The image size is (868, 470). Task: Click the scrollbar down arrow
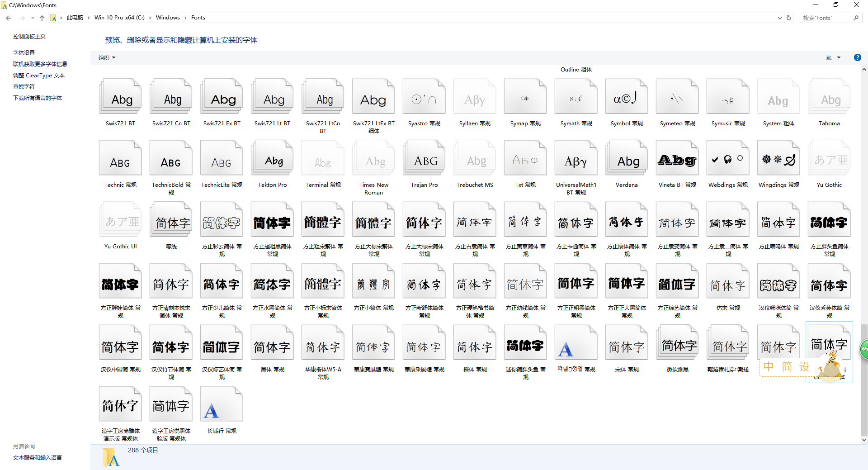click(x=864, y=440)
